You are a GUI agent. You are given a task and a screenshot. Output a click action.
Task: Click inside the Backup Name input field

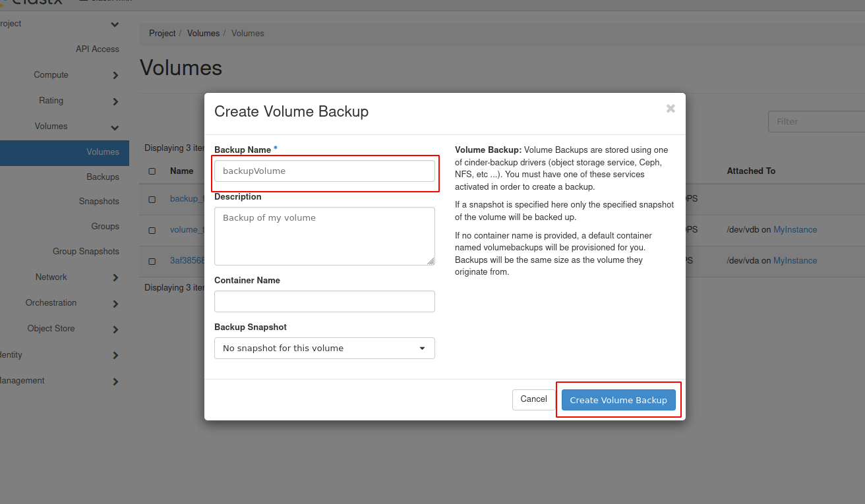[324, 171]
